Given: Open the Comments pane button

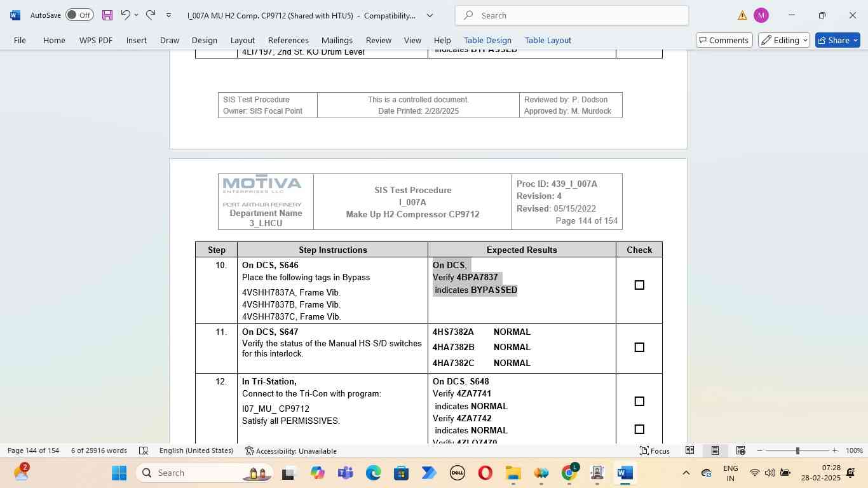Looking at the screenshot, I should 724,40.
